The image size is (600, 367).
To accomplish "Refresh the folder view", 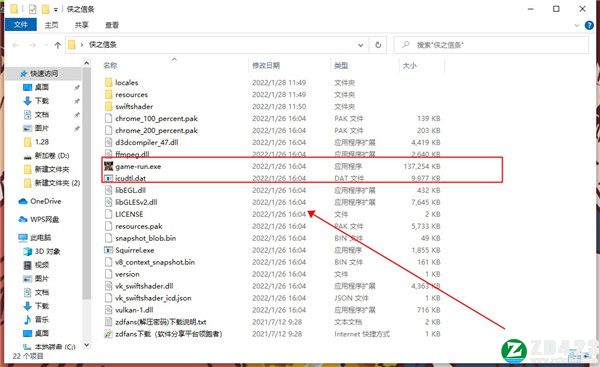I will click(378, 45).
